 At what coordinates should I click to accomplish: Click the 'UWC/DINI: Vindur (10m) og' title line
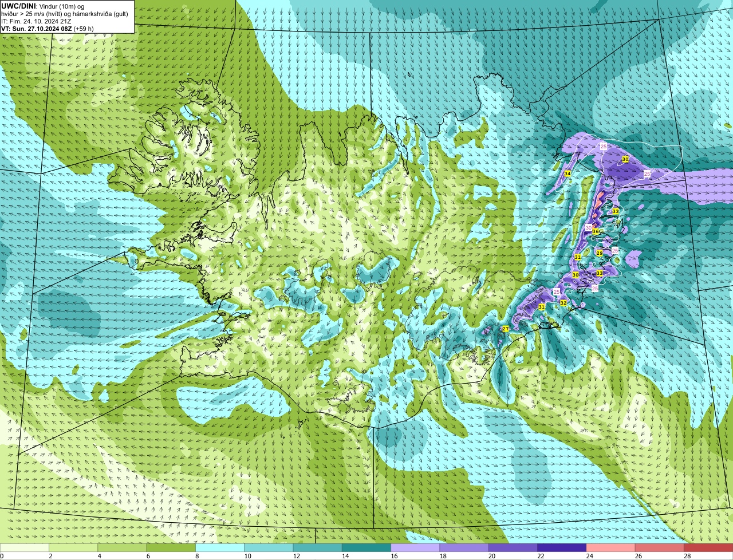pos(43,6)
